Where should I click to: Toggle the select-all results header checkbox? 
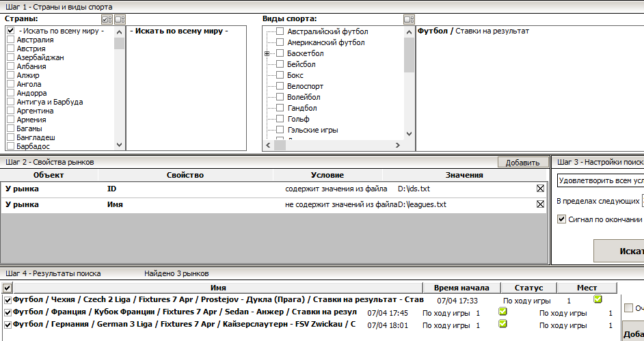[x=7, y=288]
